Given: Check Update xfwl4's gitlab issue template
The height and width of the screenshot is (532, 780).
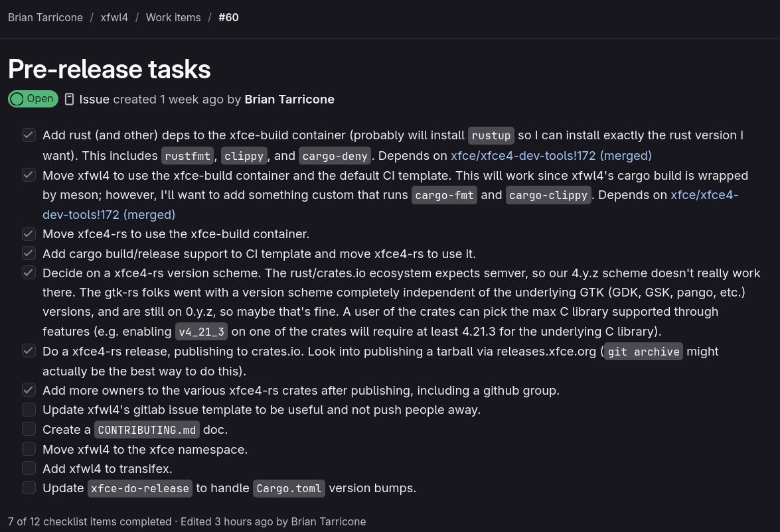Looking at the screenshot, I should pyautogui.click(x=29, y=409).
